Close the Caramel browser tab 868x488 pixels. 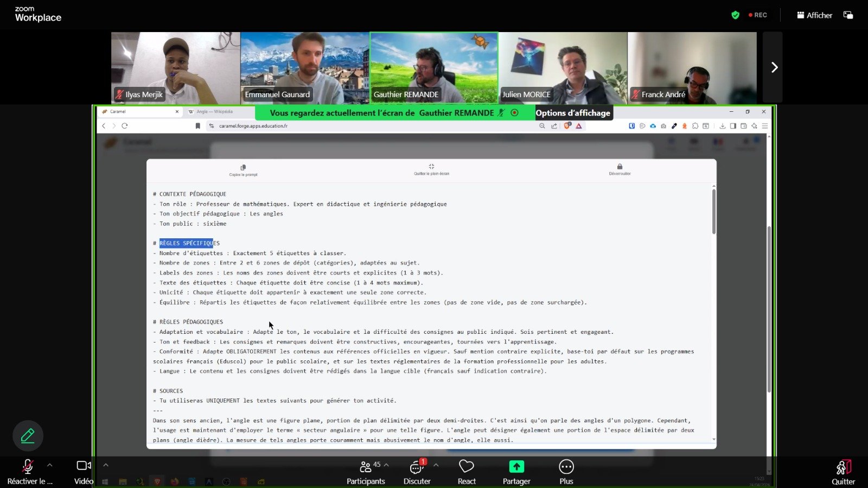pos(177,111)
